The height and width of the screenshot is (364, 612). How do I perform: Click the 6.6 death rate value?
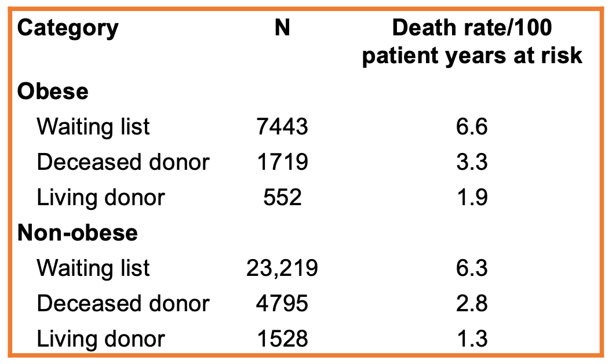pyautogui.click(x=472, y=126)
